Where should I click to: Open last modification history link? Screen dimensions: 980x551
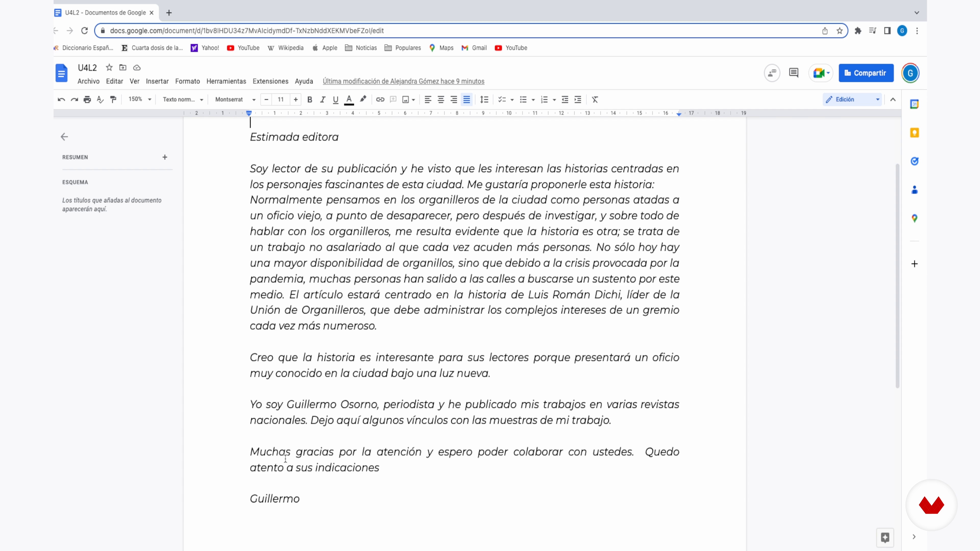403,81
